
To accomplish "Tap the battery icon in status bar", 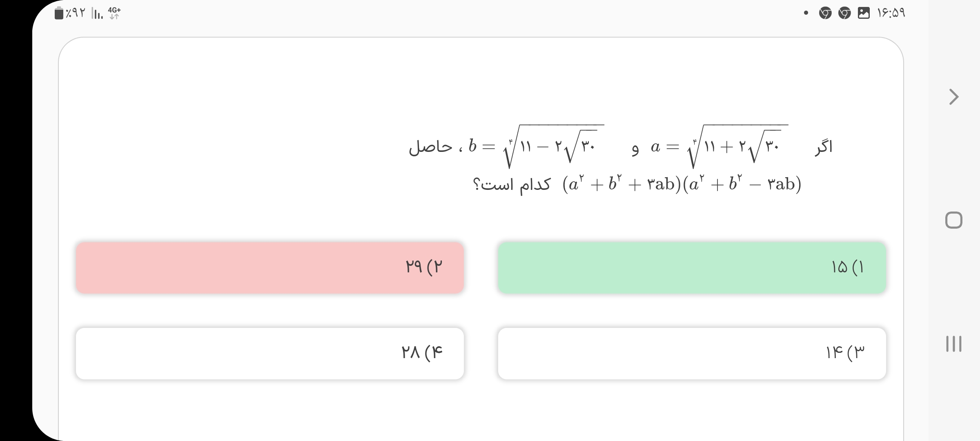I will coord(59,13).
